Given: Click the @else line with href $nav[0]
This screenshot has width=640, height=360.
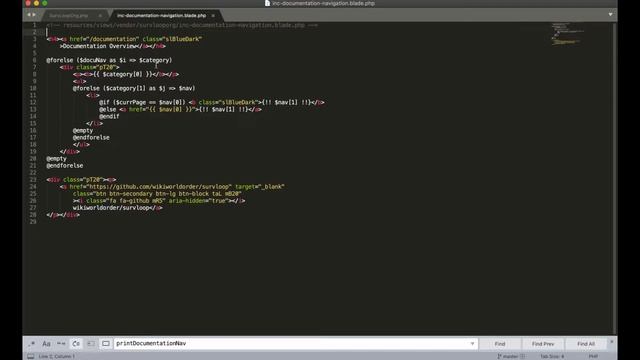Looking at the screenshot, I should [180, 109].
